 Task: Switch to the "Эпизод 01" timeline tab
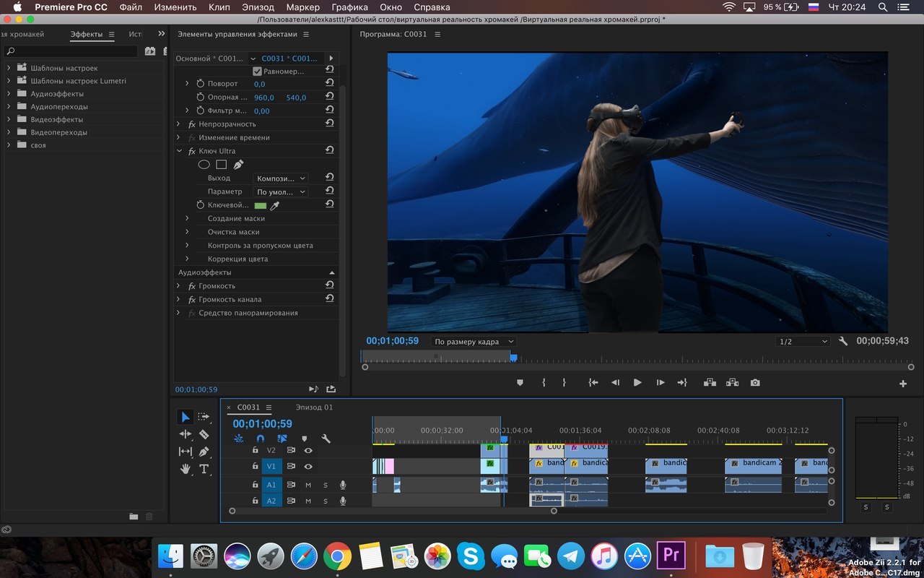pyautogui.click(x=314, y=407)
